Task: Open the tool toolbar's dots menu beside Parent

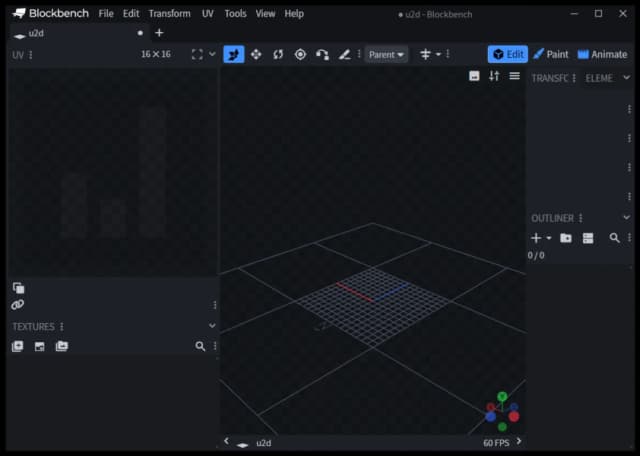Action: tap(359, 54)
